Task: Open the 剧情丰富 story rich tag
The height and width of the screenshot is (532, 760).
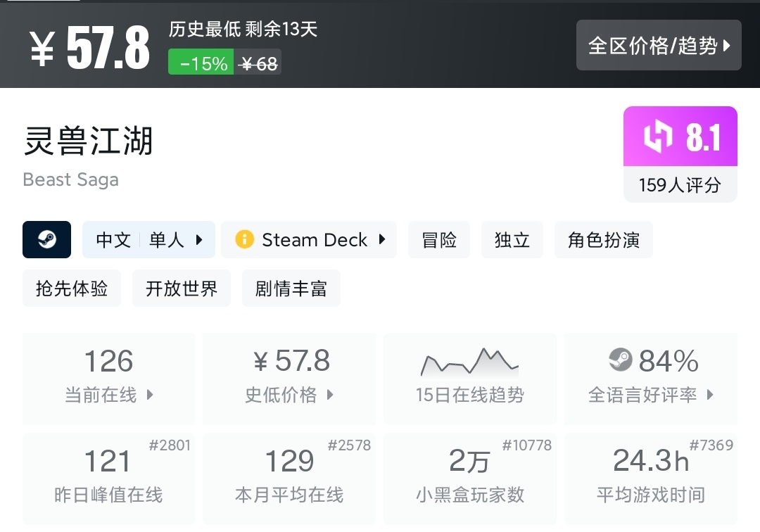Action: tap(291, 289)
